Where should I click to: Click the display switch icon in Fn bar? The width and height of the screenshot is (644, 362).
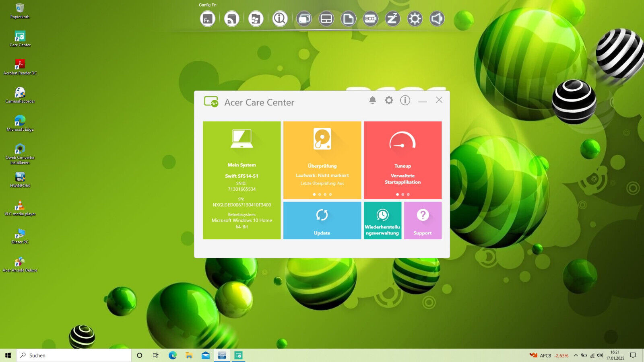coord(304,19)
